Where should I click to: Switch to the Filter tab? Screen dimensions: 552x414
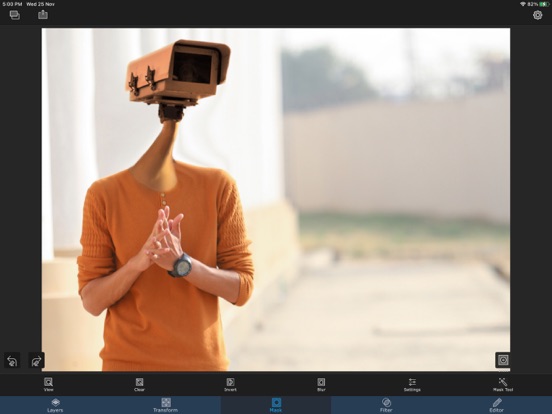(386, 405)
